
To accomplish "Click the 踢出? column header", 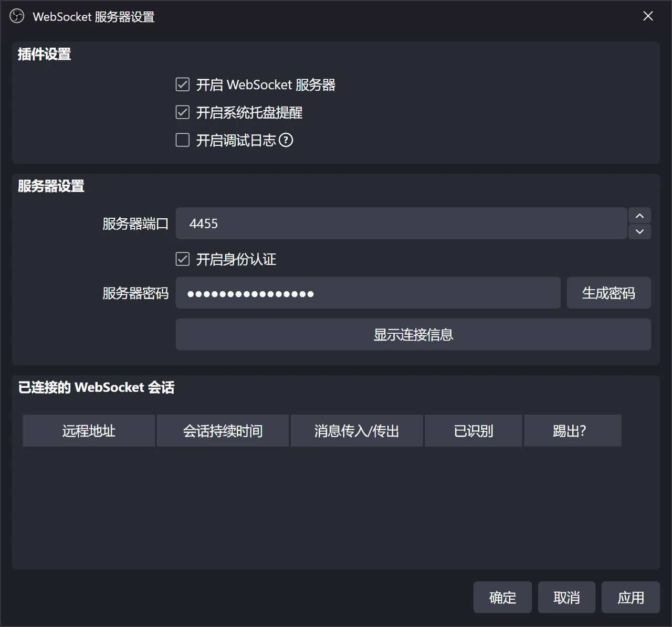I will point(573,431).
